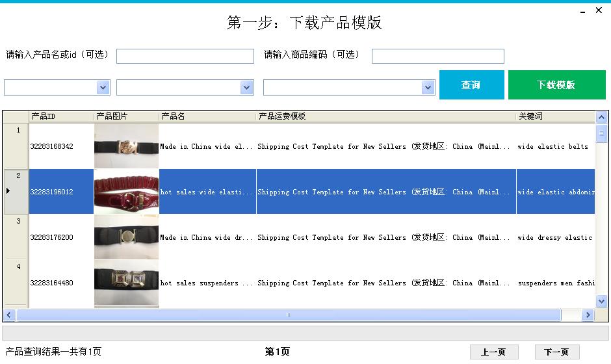The height and width of the screenshot is (364, 611).
Task: Expand the second combo box arrow
Action: click(x=246, y=87)
